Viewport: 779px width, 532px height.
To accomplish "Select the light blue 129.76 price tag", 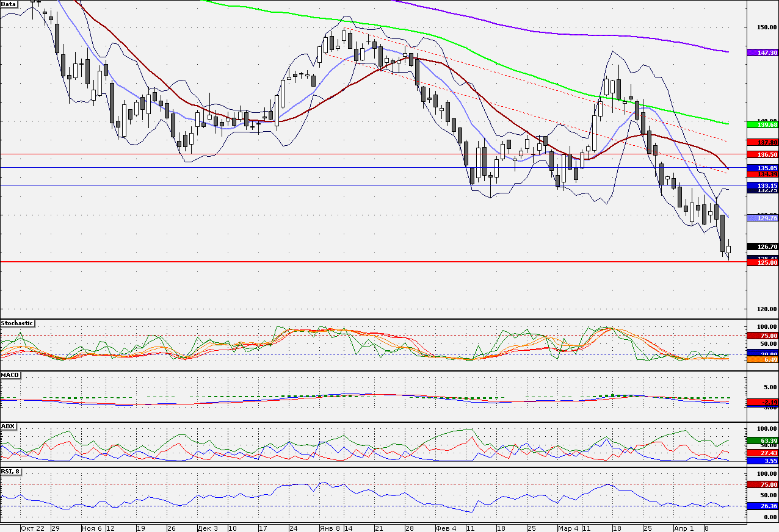I will pyautogui.click(x=763, y=218).
